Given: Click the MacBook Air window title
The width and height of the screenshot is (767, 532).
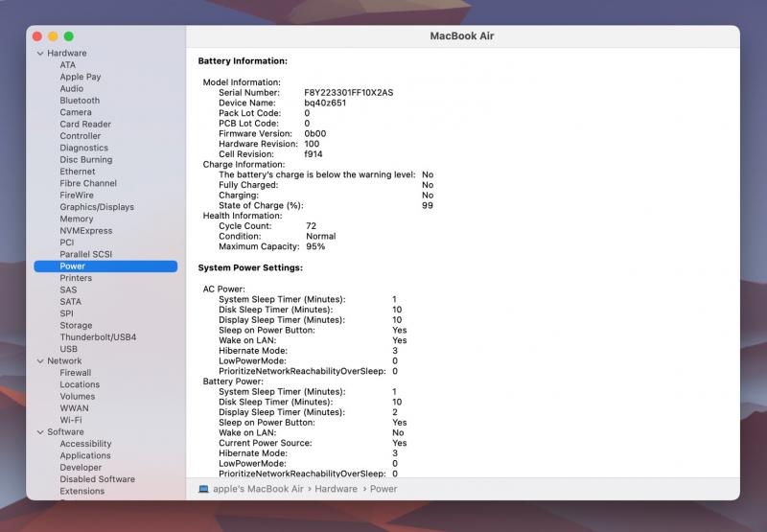Looking at the screenshot, I should pos(462,36).
